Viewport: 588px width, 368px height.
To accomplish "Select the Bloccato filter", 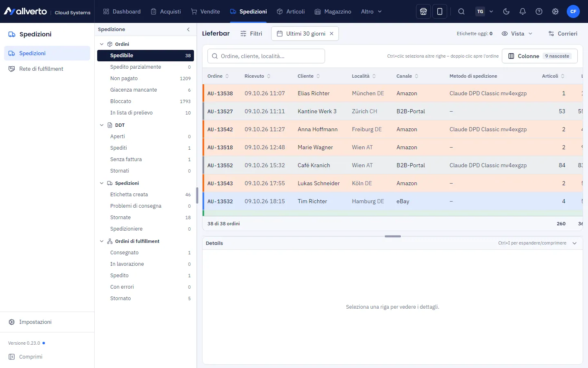I will click(x=145, y=101).
